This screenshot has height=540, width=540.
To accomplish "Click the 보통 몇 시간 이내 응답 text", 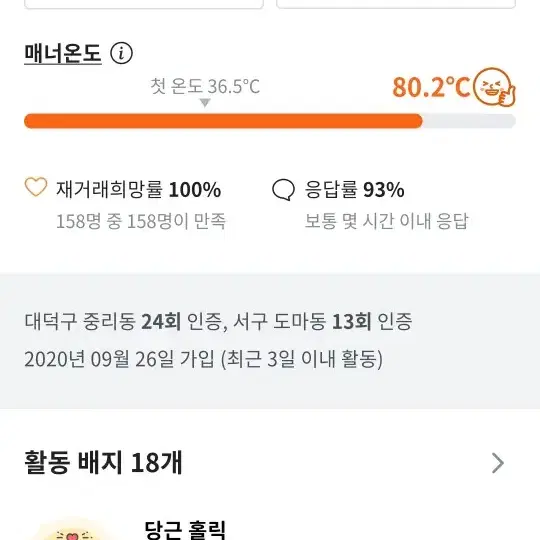I will [x=386, y=221].
